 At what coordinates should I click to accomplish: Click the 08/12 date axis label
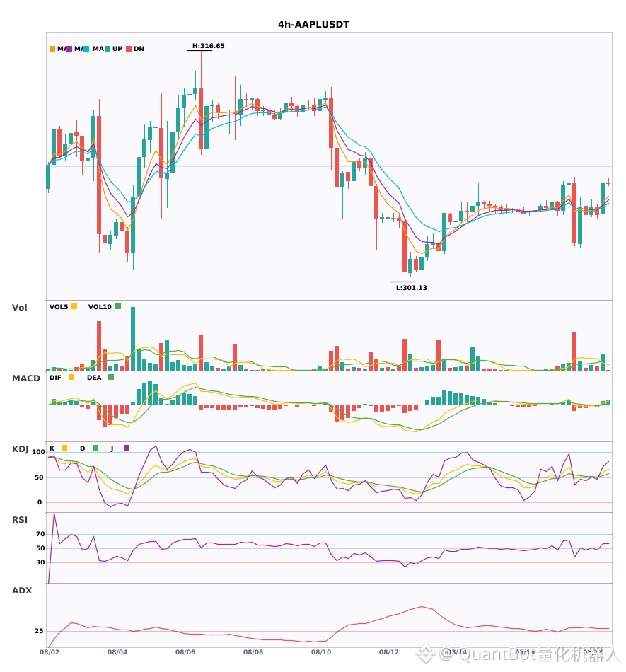point(389,652)
